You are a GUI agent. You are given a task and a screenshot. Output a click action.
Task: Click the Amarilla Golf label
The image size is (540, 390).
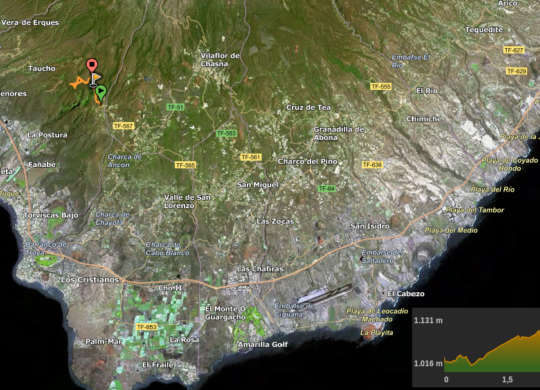(x=262, y=345)
